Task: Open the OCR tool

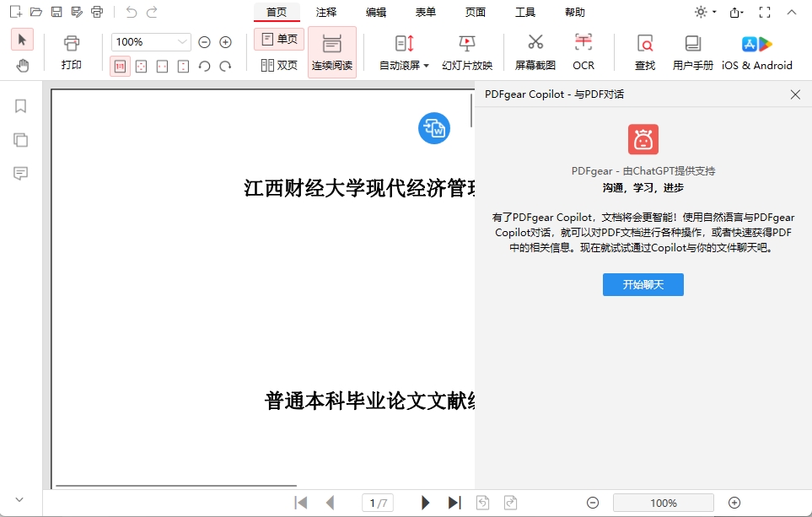Action: pyautogui.click(x=583, y=51)
